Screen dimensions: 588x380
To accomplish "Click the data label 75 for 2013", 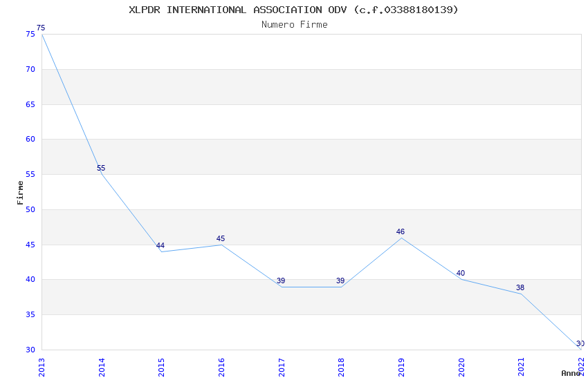I will (41, 28).
